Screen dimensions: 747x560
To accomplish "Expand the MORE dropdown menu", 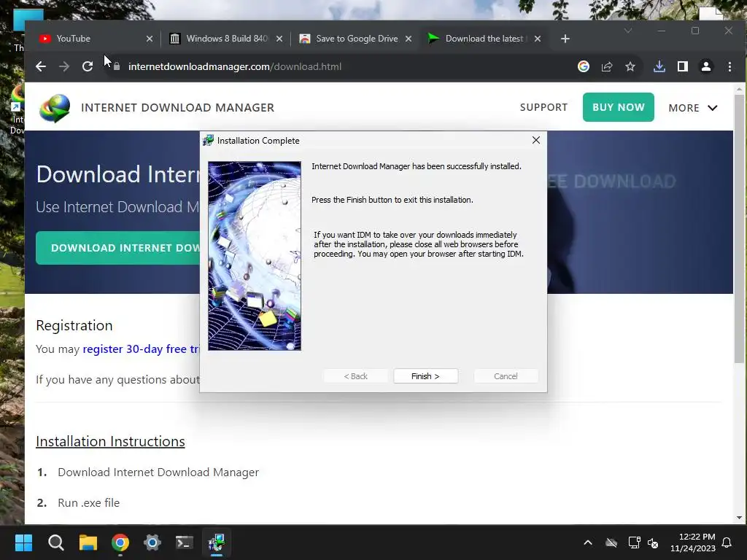I will pyautogui.click(x=693, y=108).
